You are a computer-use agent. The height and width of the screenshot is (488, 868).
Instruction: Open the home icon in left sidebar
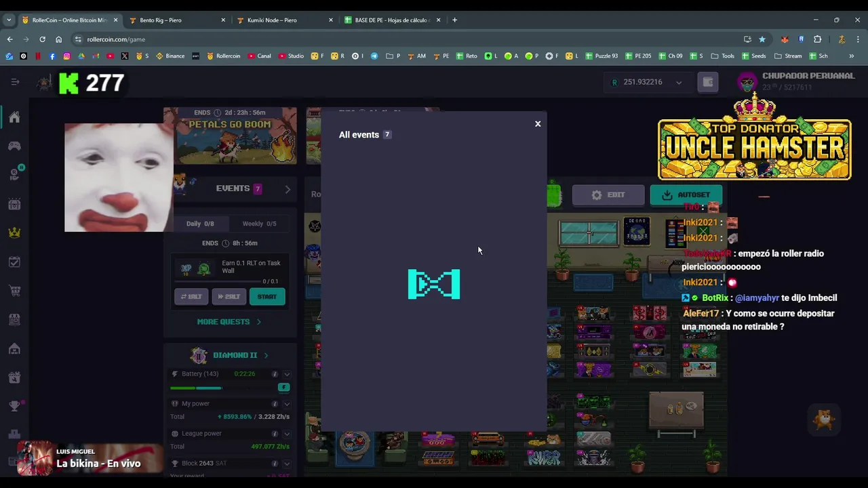14,117
